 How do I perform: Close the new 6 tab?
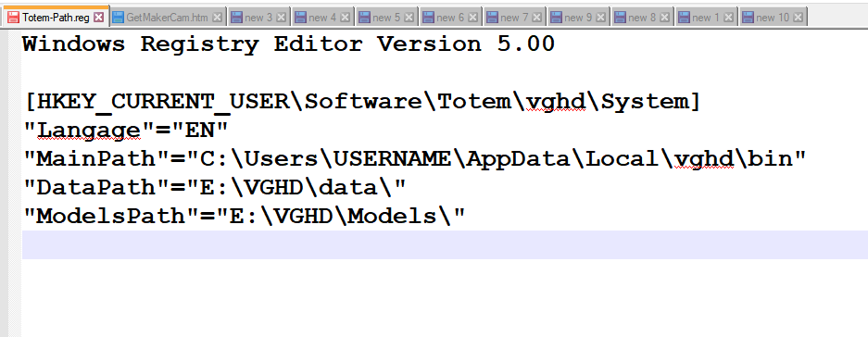472,18
